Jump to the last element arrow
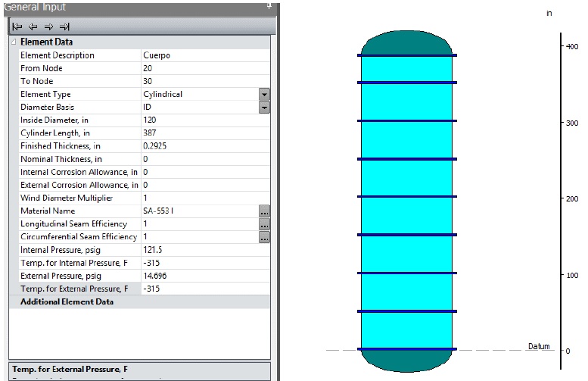The height and width of the screenshot is (381, 588). coord(65,25)
